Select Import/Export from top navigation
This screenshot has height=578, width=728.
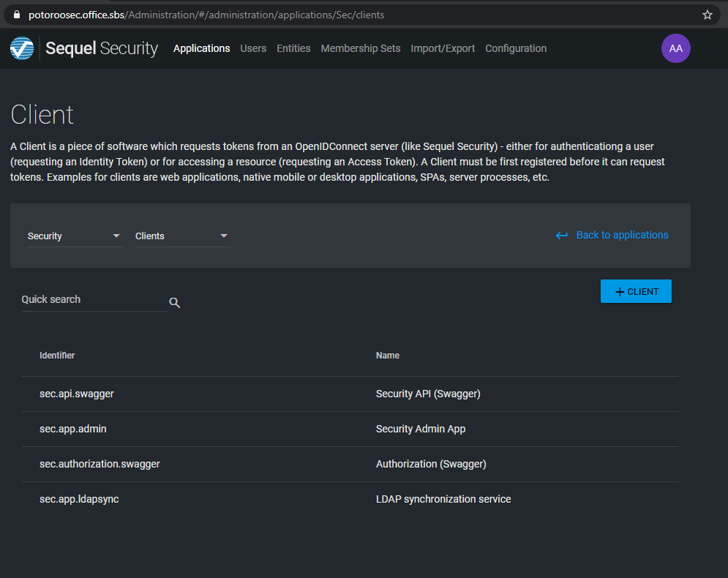pos(443,48)
